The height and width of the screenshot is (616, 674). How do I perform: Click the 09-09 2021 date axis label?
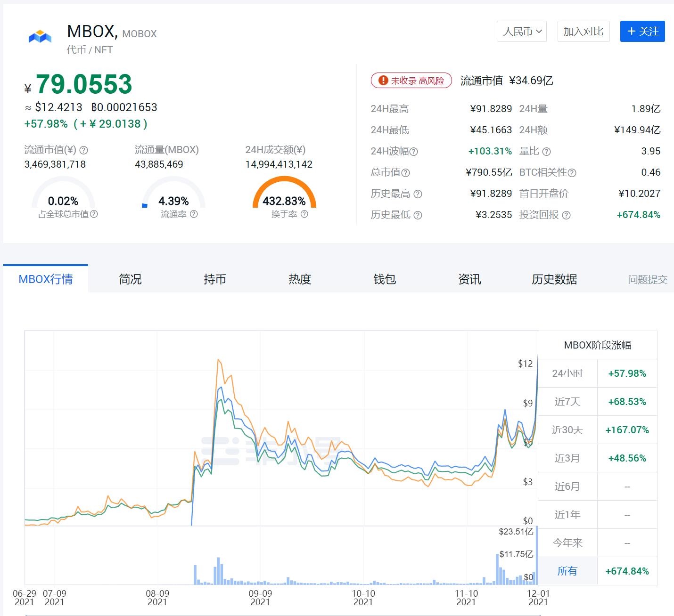point(260,598)
